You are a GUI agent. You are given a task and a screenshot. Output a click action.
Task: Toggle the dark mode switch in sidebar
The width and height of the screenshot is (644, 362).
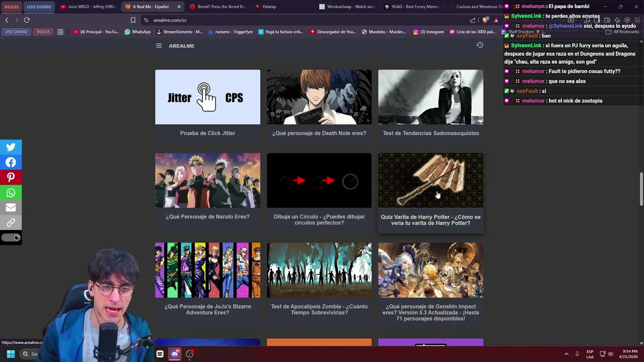tap(11, 238)
